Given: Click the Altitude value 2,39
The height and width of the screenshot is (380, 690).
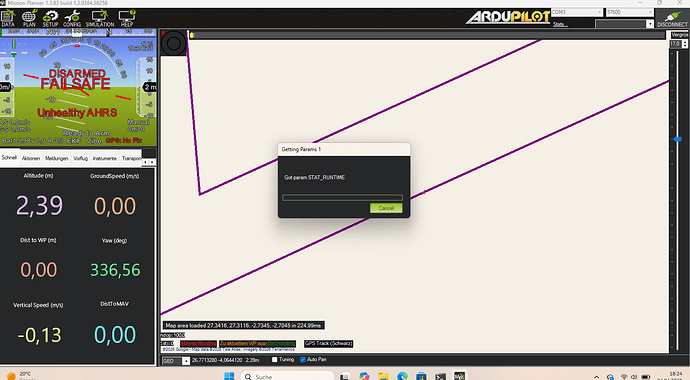Looking at the screenshot, I should click(39, 205).
